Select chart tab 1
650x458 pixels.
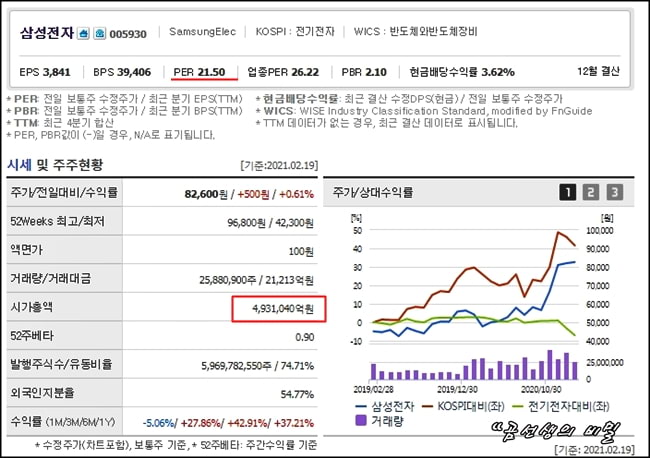pos(568,192)
